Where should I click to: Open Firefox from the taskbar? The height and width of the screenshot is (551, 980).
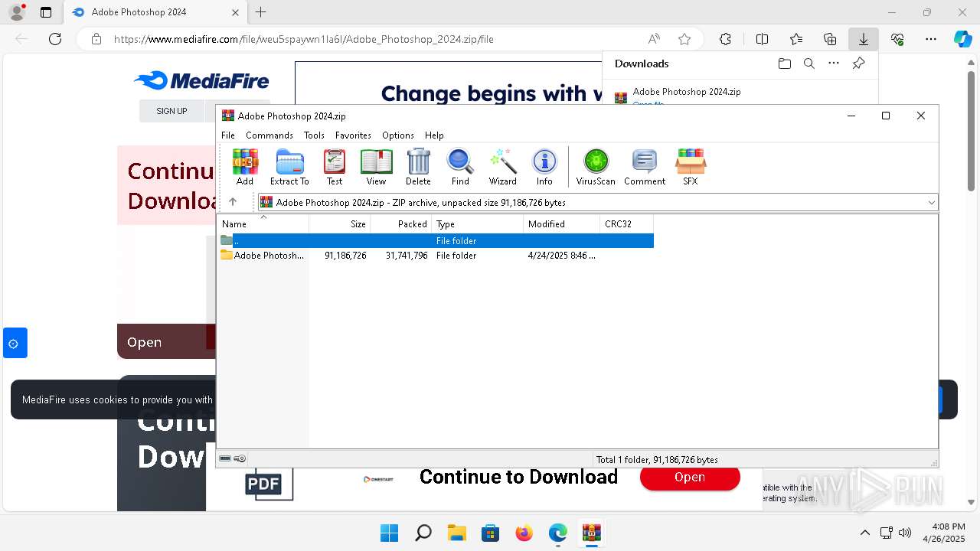point(524,533)
